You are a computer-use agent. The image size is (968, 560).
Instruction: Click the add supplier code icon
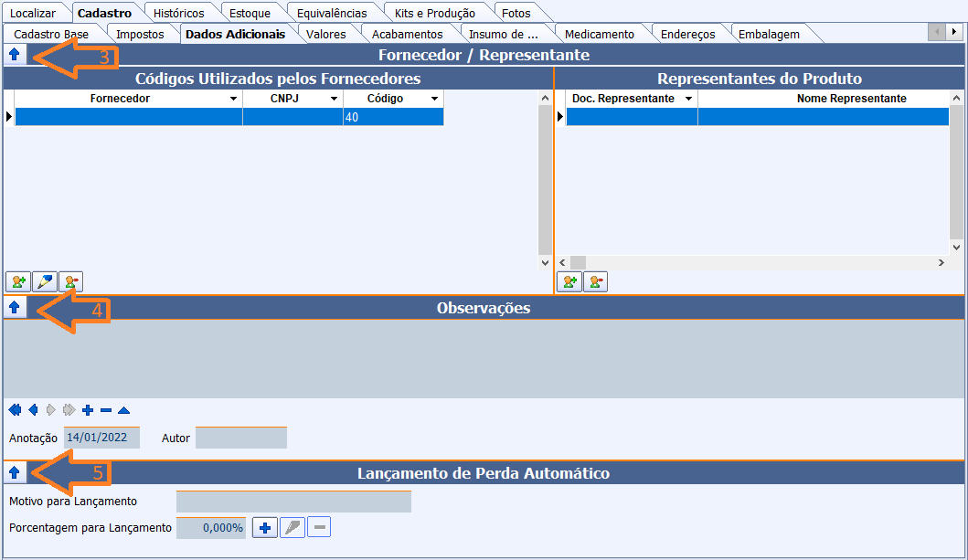(18, 281)
